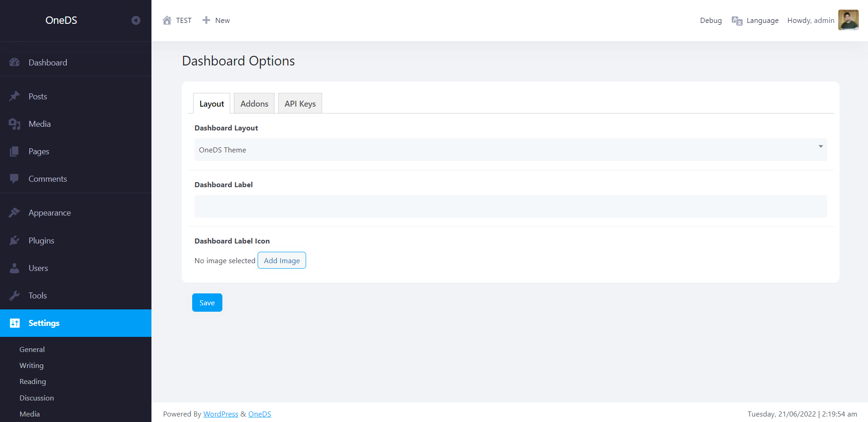
Task: Click the Tools wrench icon
Action: [15, 296]
